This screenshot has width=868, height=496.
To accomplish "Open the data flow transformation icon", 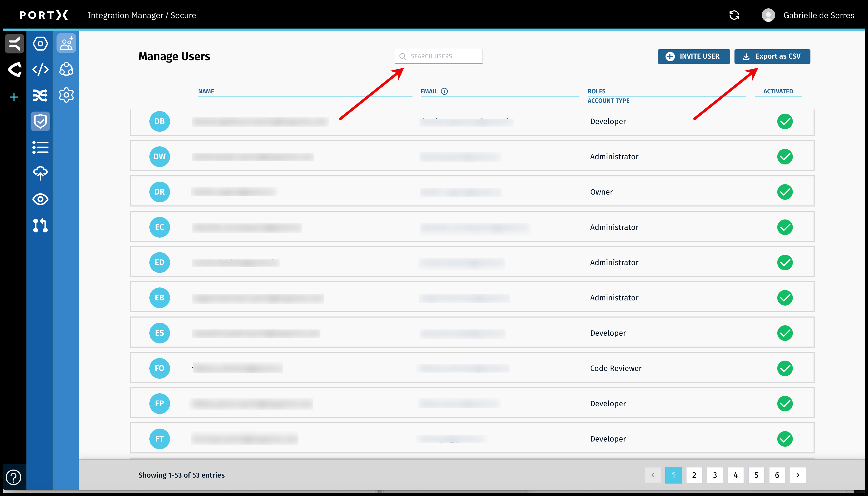I will (40, 95).
